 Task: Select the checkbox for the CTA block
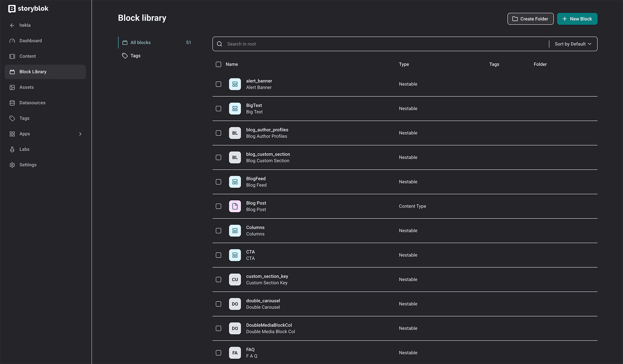pyautogui.click(x=218, y=255)
